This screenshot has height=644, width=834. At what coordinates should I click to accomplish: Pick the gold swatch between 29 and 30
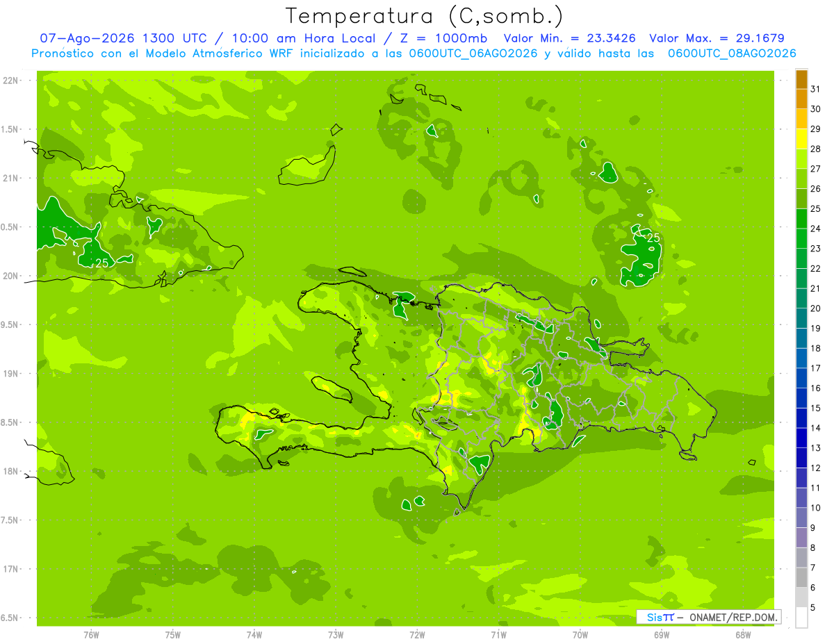tap(801, 119)
